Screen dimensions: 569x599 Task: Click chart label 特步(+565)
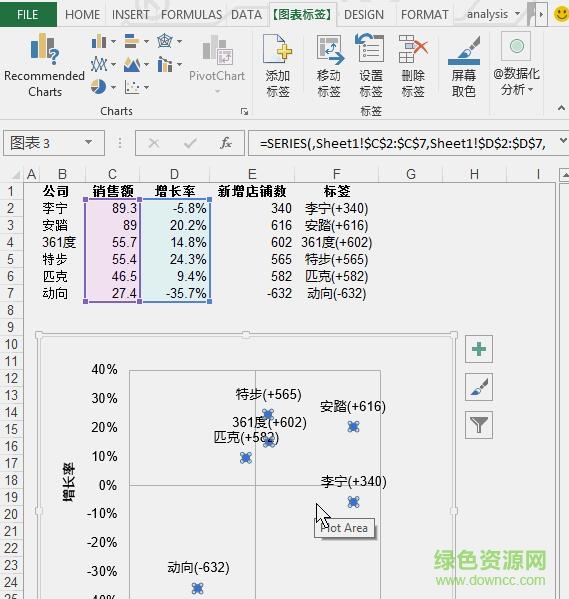coord(269,394)
